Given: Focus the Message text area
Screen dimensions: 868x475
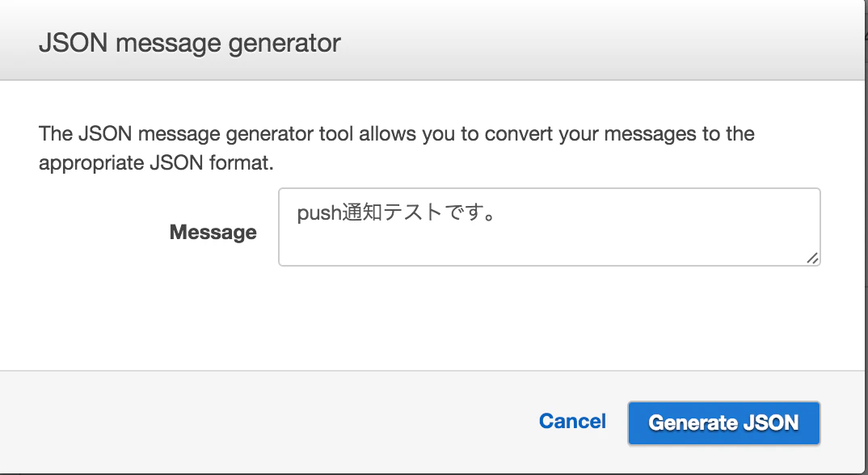Looking at the screenshot, I should (549, 227).
